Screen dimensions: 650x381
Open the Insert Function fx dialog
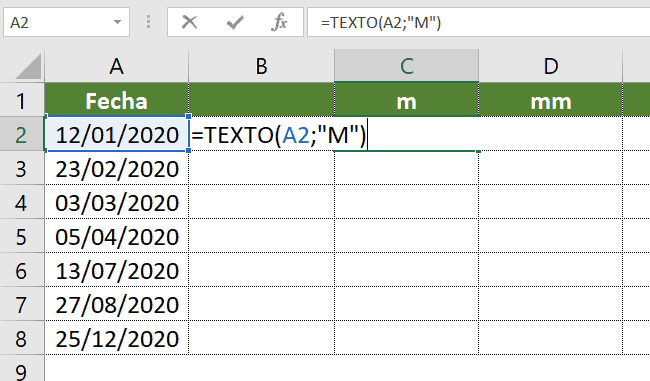point(279,22)
